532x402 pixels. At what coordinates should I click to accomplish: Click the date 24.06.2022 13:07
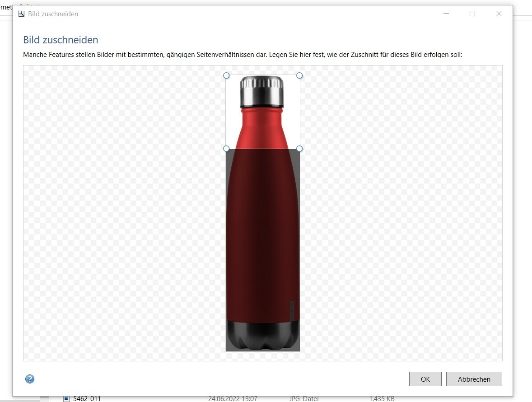click(233, 398)
